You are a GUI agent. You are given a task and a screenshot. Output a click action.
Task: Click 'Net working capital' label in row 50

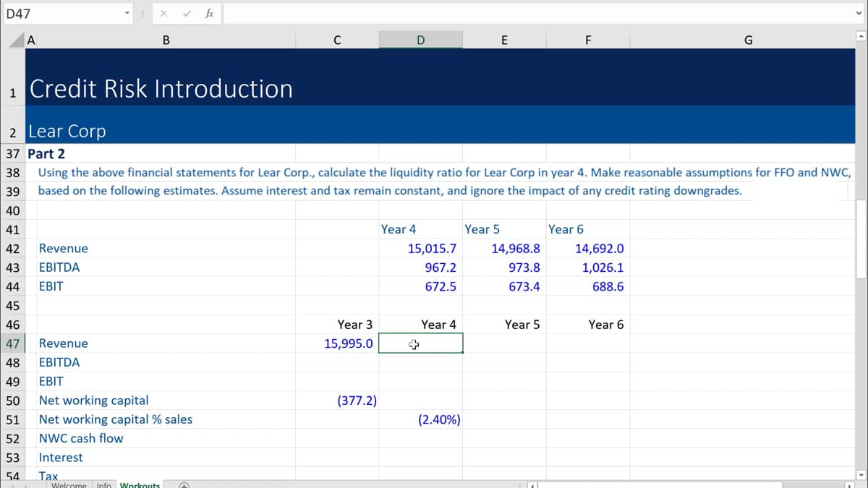coord(93,400)
